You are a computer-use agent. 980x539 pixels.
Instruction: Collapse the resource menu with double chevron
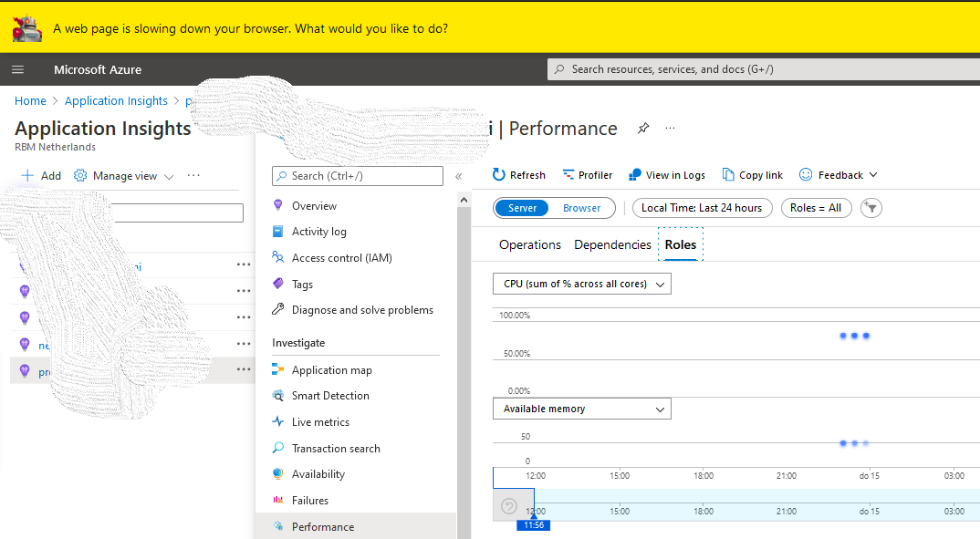459,176
